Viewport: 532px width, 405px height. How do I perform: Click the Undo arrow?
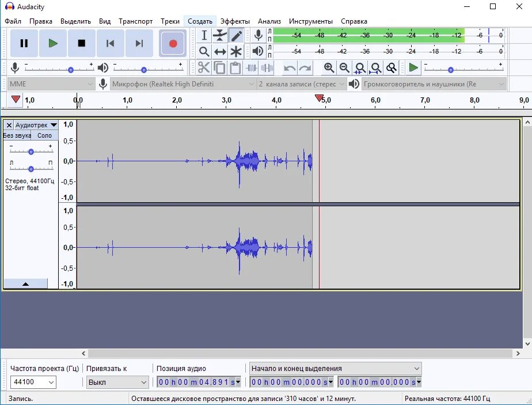pos(290,68)
